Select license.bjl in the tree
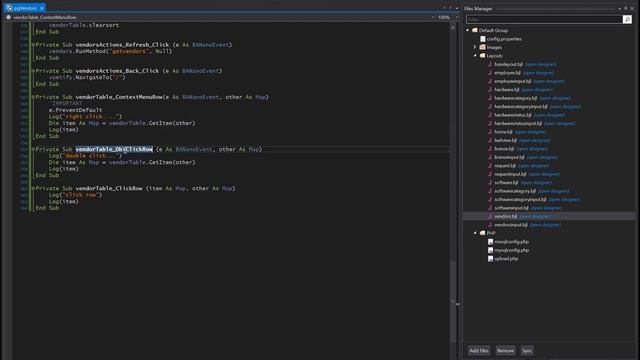The image size is (640, 360). pos(504,149)
